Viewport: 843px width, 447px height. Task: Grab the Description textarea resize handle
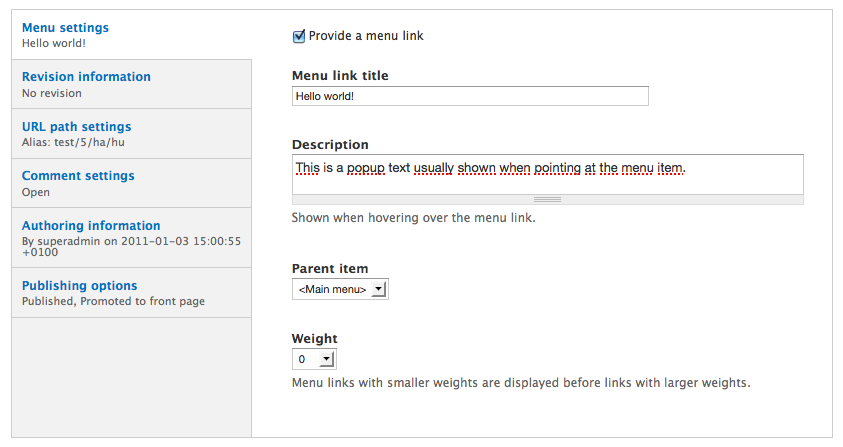[x=547, y=200]
